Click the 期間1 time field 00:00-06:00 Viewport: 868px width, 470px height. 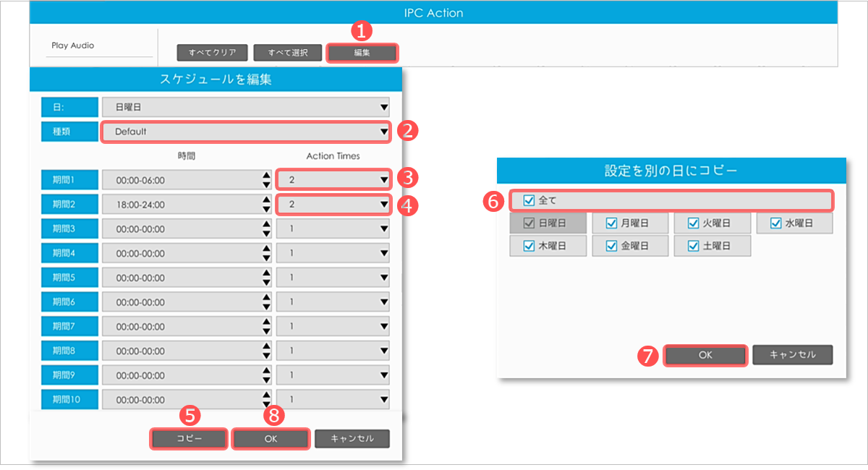tap(181, 179)
